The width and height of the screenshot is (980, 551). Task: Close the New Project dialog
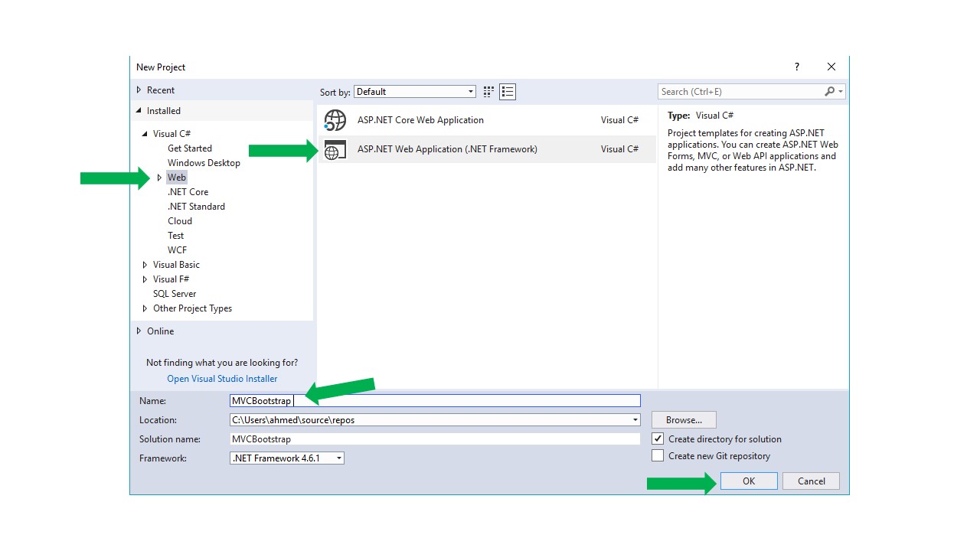(x=831, y=67)
